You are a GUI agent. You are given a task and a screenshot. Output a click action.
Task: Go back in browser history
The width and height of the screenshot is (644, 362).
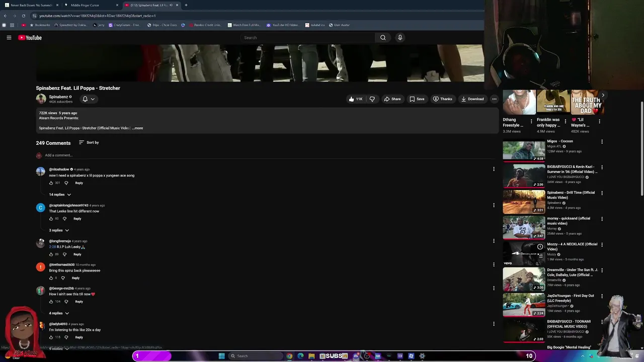[5, 16]
